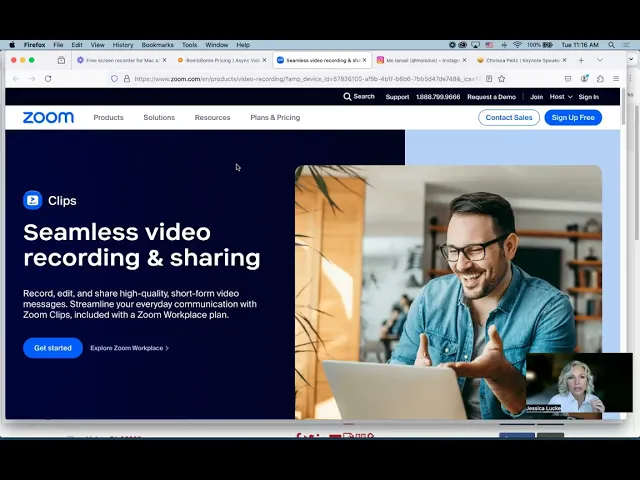Image resolution: width=640 pixels, height=480 pixels.
Task: Open the History menu
Action: (123, 45)
